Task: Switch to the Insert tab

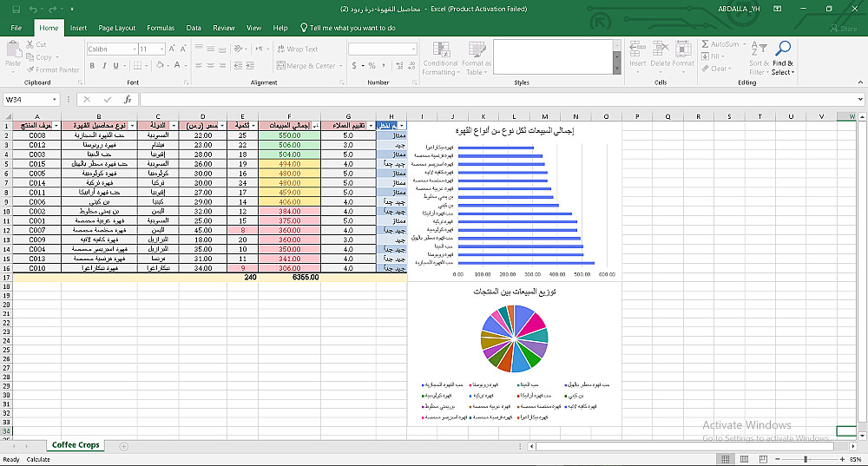Action: (78, 28)
